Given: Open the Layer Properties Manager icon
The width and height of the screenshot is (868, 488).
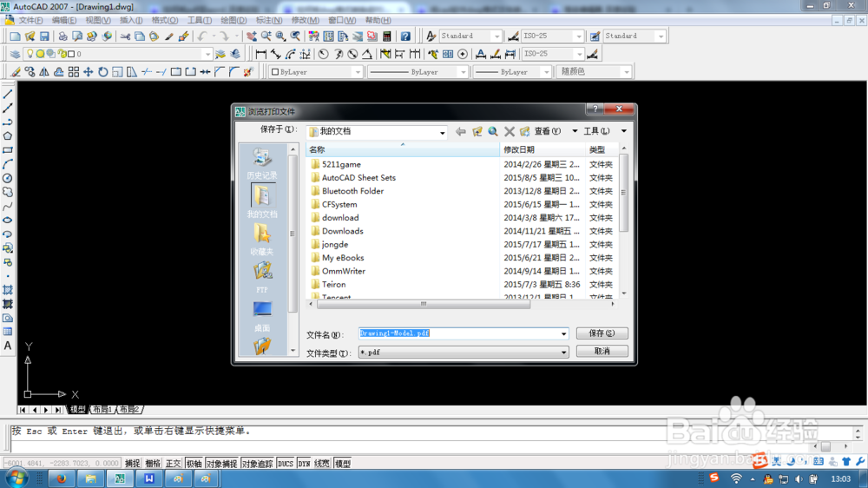Looking at the screenshot, I should click(x=15, y=54).
